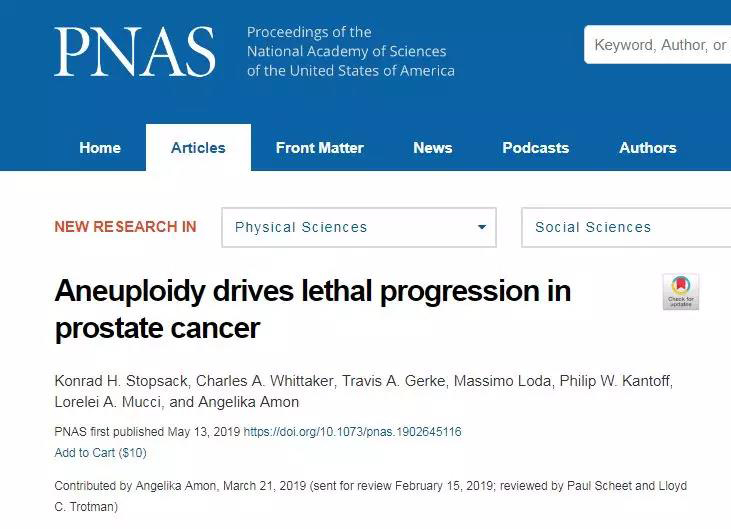
Task: Click Add to Cart ($10) link
Action: [x=100, y=453]
